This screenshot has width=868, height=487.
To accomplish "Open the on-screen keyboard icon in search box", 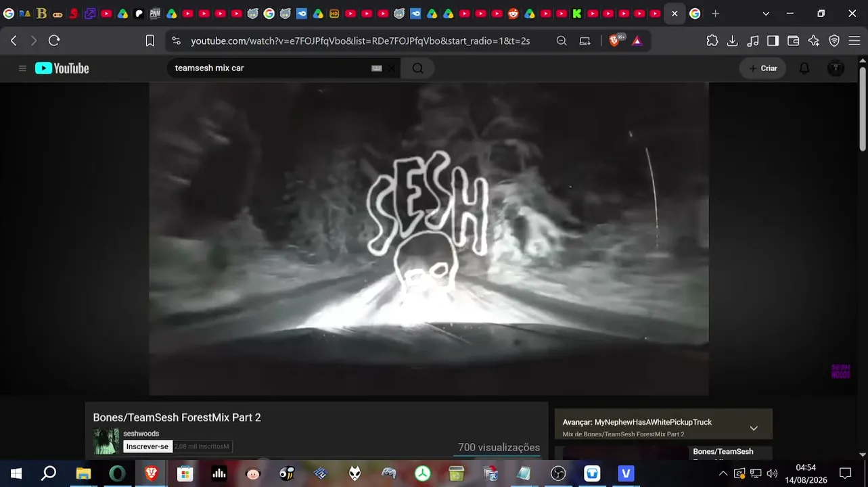I will coord(377,68).
